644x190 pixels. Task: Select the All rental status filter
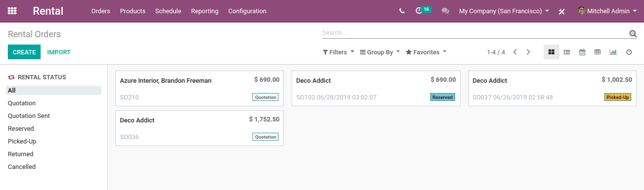pos(53,90)
